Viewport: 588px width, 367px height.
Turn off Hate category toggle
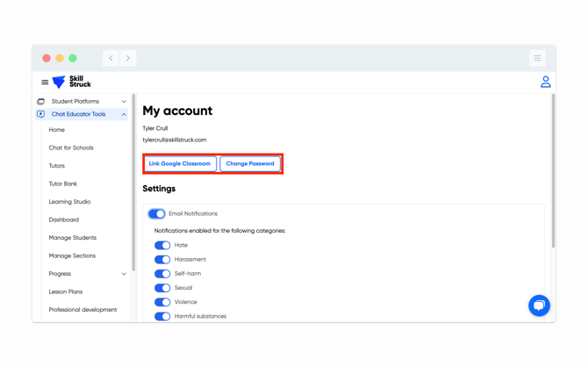point(162,246)
